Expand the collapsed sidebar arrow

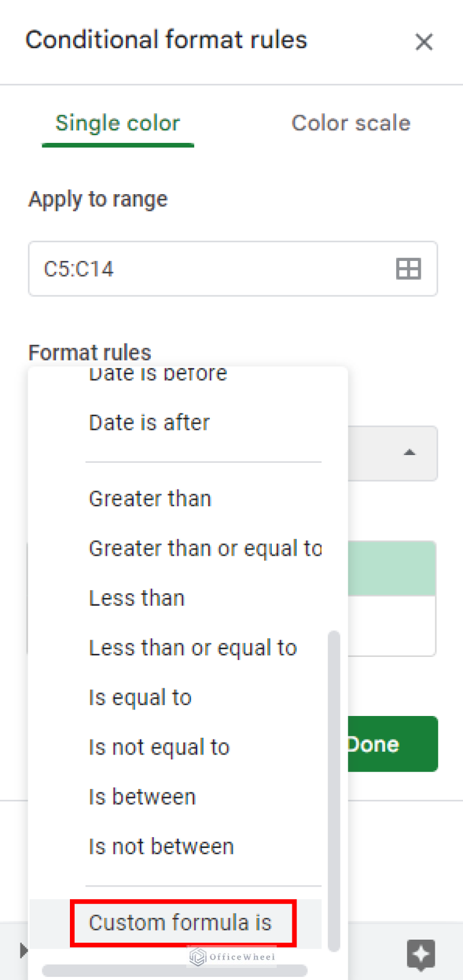coord(23,950)
